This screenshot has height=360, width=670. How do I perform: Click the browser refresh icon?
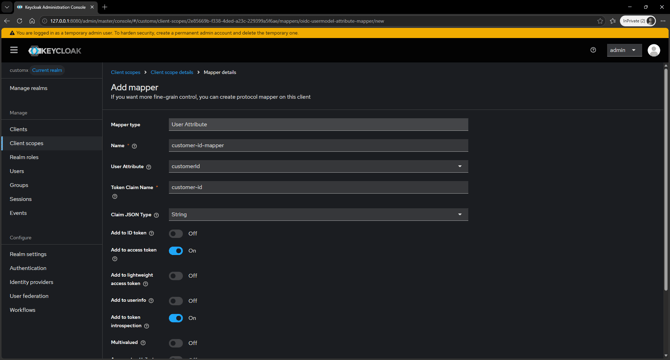coord(19,21)
